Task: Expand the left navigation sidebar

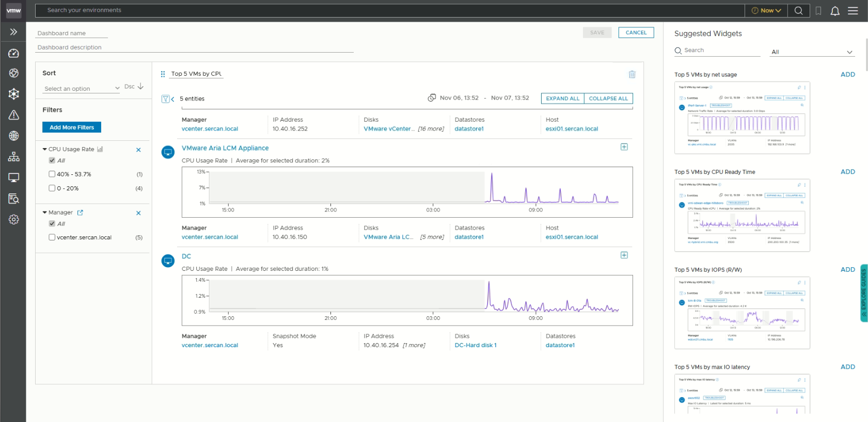Action: [x=13, y=32]
